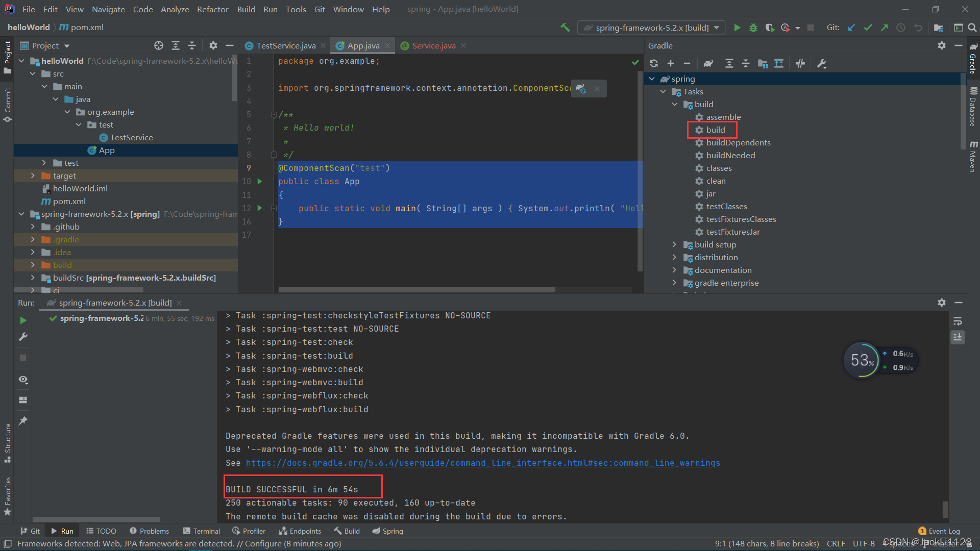
Task: Collapse Gradle Tasks node
Action: coord(663,91)
